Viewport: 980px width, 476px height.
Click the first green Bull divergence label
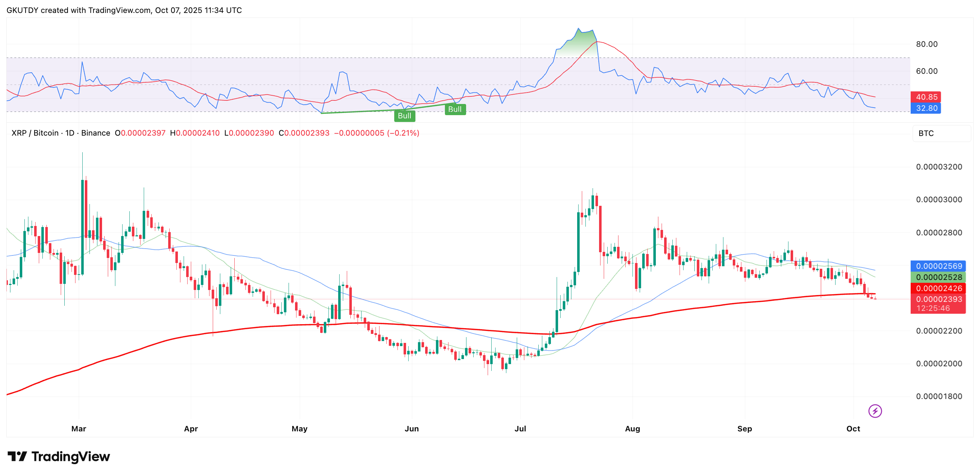(x=404, y=116)
